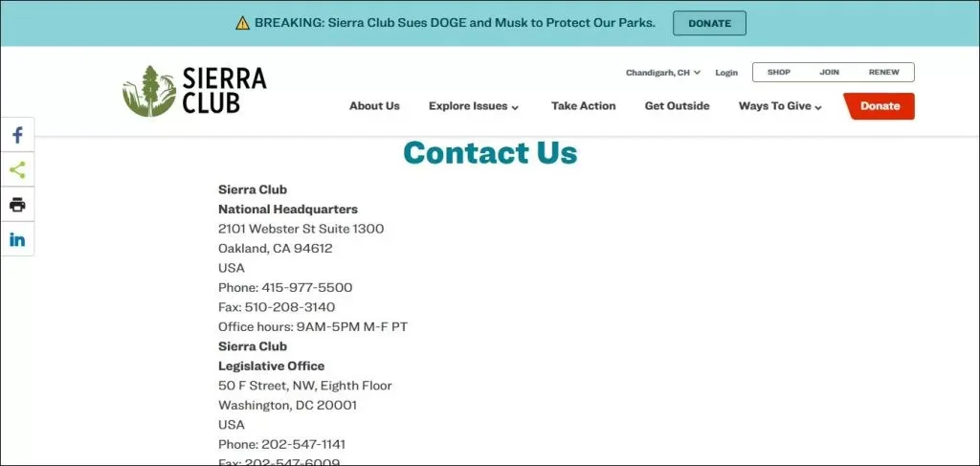Click DONATE button in breaking banner
The image size is (980, 466).
click(709, 23)
